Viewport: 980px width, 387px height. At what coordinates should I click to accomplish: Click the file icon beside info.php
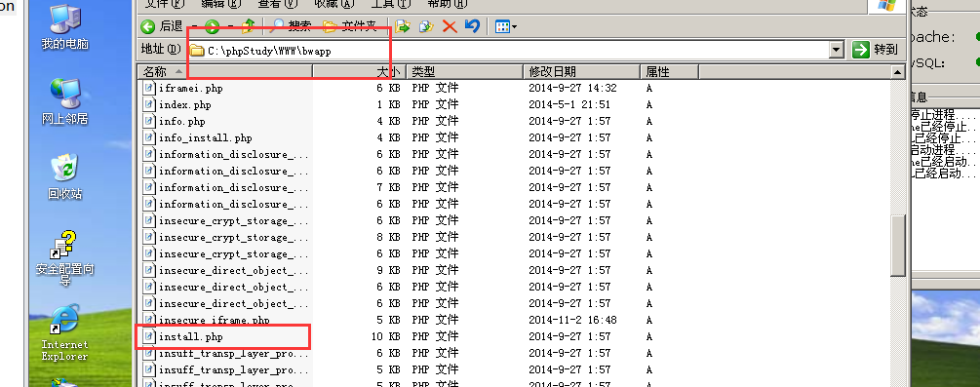pyautogui.click(x=149, y=121)
